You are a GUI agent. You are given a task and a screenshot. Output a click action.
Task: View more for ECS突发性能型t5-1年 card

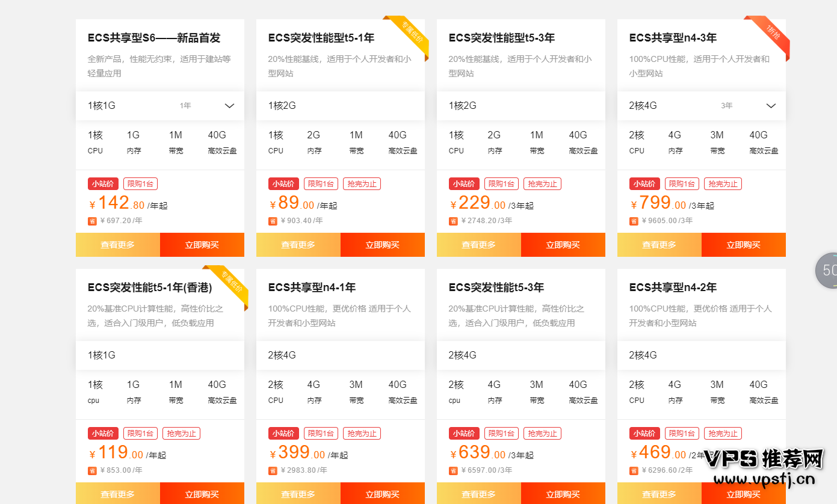298,245
